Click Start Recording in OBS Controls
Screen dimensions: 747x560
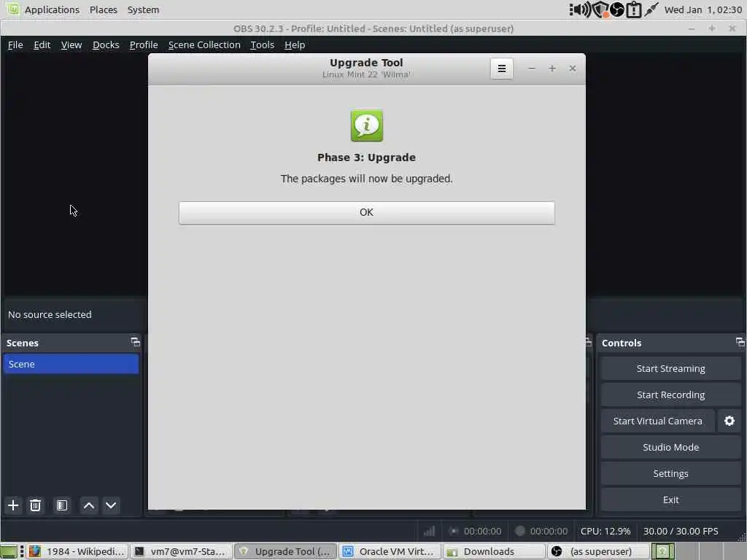[x=671, y=394]
